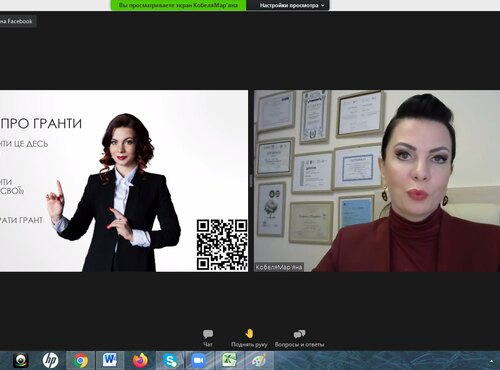The image size is (500, 370).
Task: Open the Word document in the taskbar
Action: [110, 360]
